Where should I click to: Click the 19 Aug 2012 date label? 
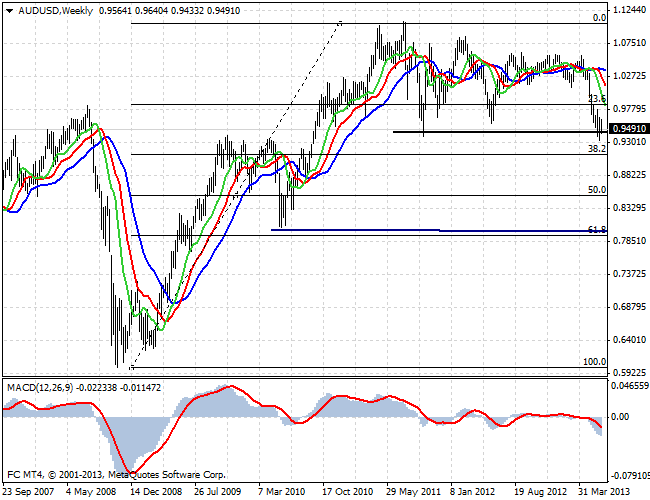point(540,492)
